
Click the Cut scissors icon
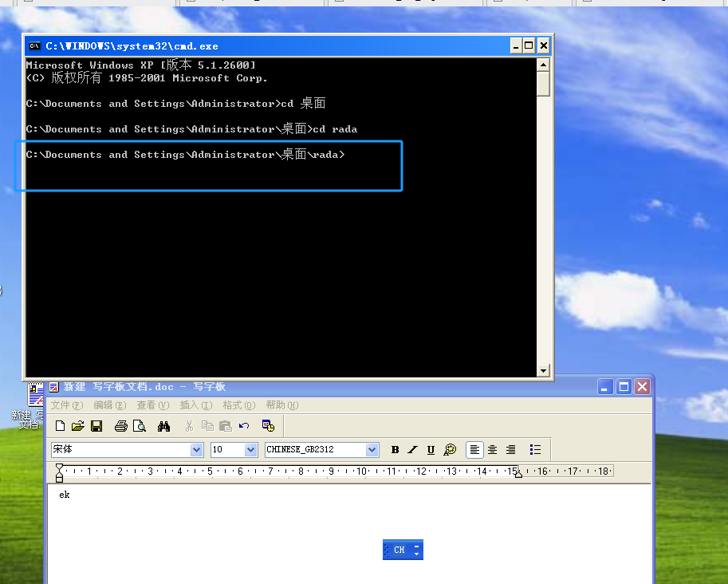(189, 425)
